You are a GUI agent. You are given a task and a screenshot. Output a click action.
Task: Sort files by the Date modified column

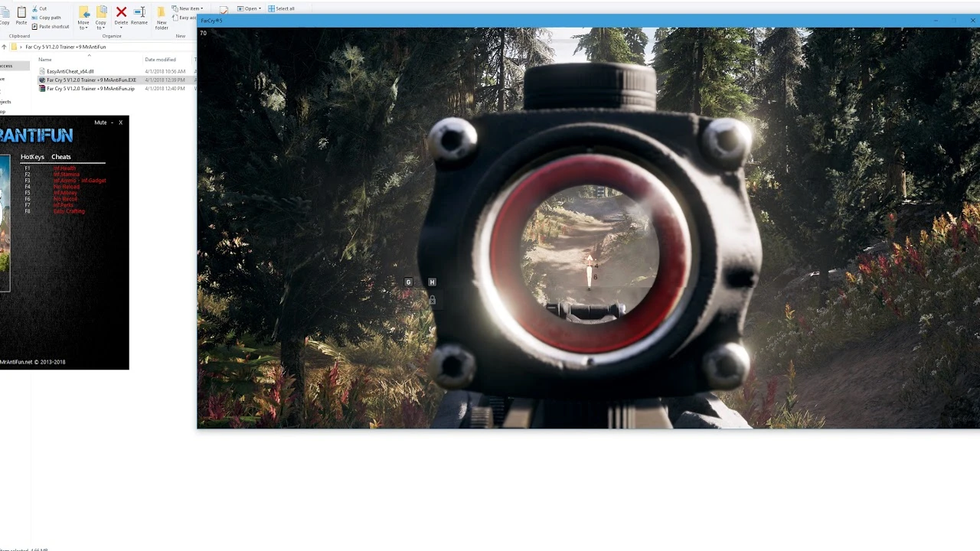pos(161,60)
